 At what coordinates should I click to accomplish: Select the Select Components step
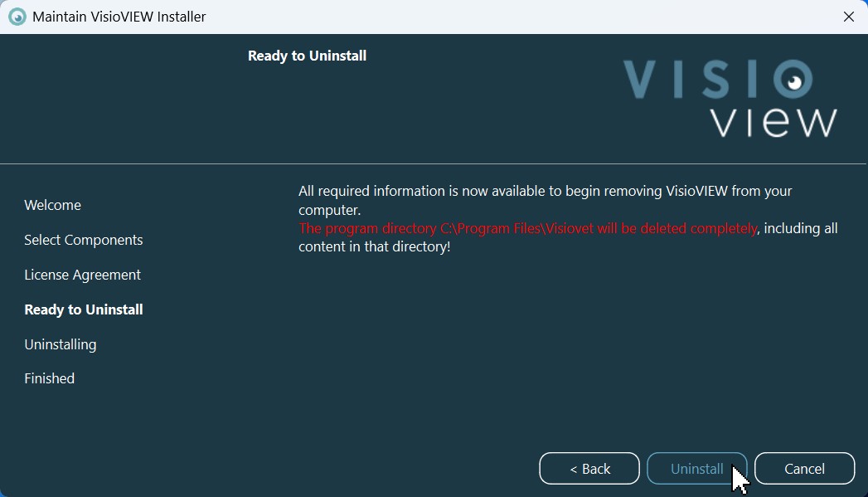pos(84,240)
